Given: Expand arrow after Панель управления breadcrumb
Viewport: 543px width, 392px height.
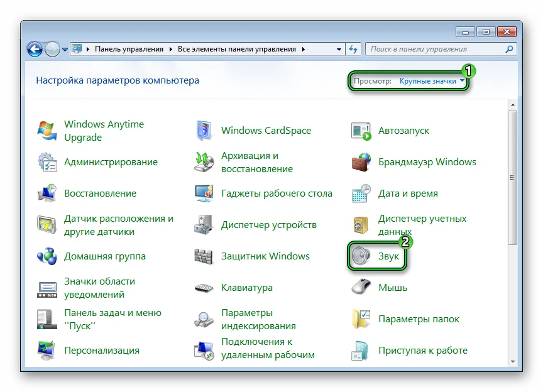Looking at the screenshot, I should tap(170, 49).
